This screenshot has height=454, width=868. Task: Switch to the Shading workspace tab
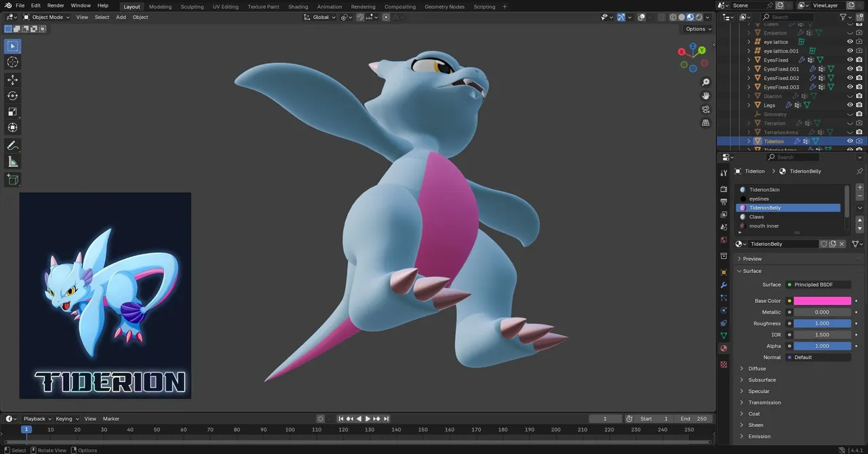[x=298, y=7]
